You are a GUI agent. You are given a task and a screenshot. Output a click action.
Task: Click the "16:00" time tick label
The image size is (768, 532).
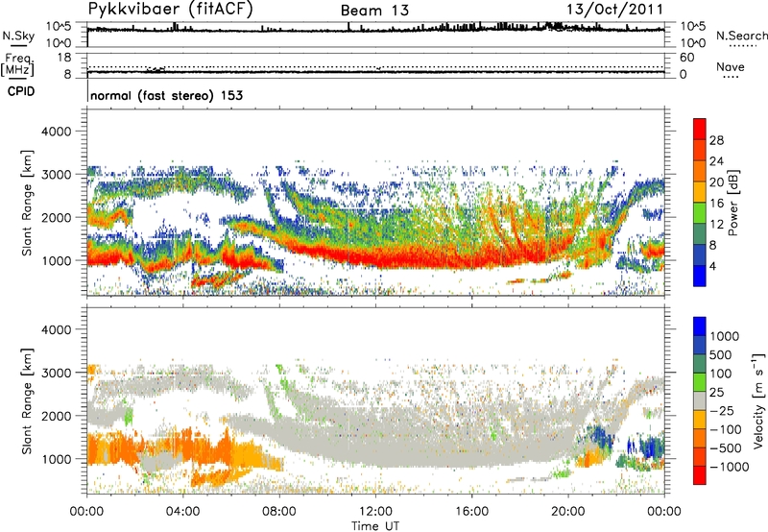coord(471,512)
